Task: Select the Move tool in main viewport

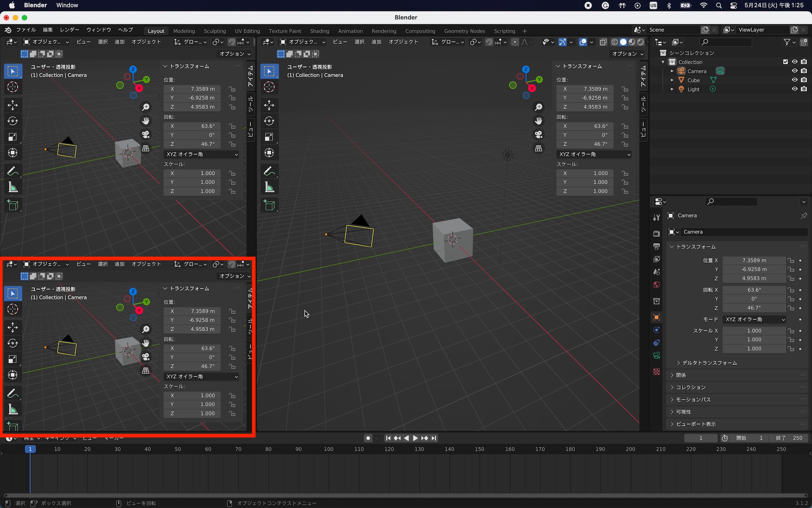Action: 269,105
